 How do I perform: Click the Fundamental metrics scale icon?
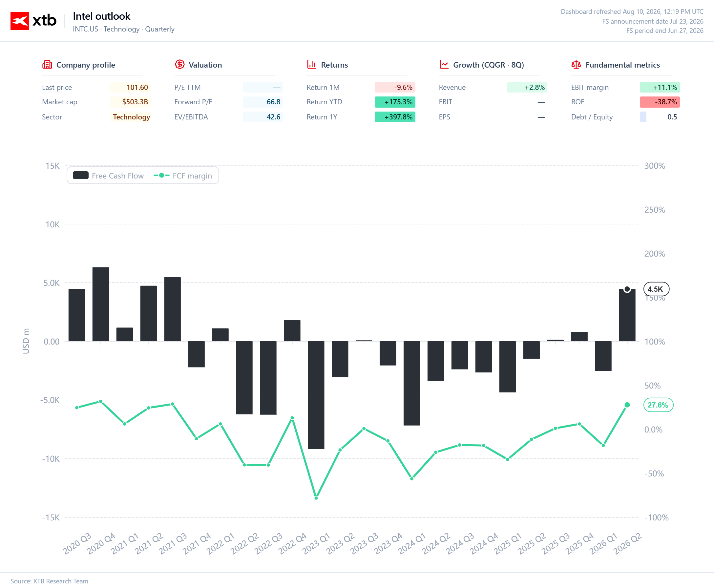click(576, 64)
